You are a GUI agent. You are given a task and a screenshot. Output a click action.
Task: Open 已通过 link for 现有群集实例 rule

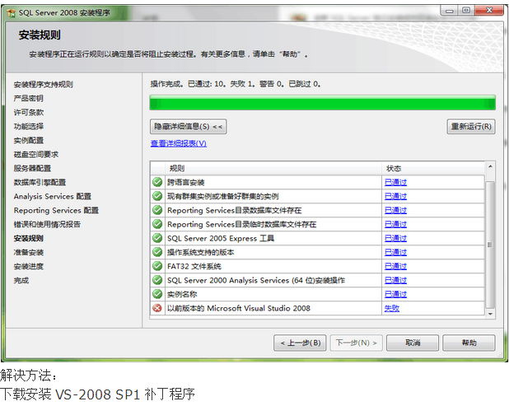pyautogui.click(x=395, y=196)
